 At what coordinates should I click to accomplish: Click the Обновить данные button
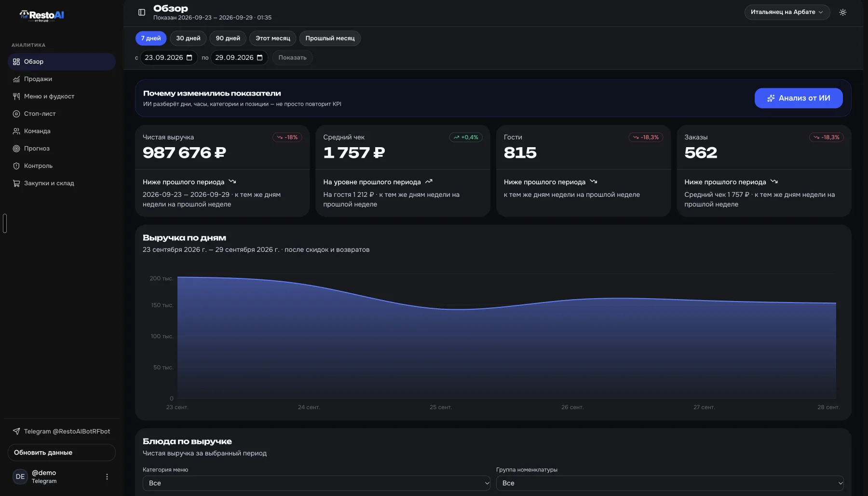click(62, 453)
